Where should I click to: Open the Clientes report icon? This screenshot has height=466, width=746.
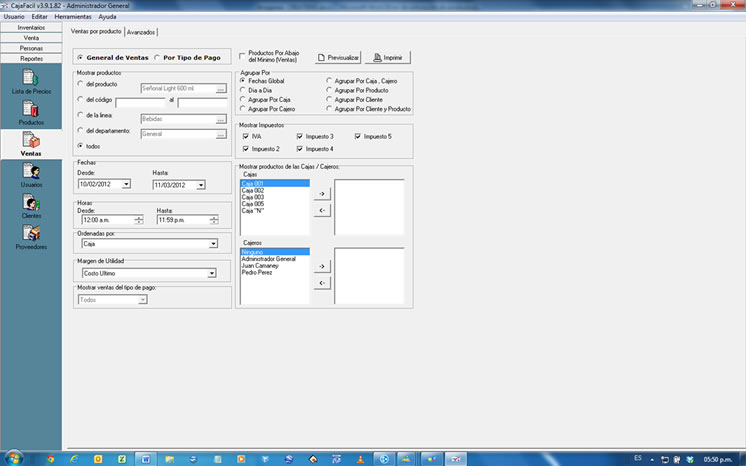(30, 206)
